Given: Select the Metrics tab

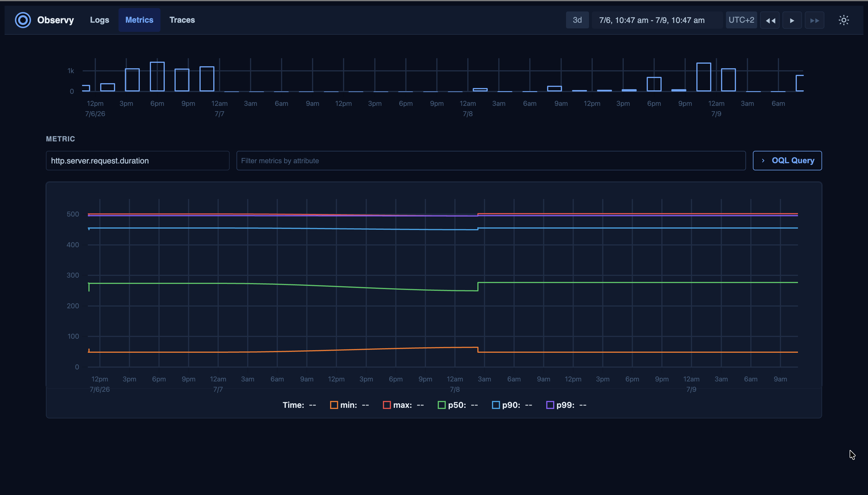Looking at the screenshot, I should [x=139, y=20].
